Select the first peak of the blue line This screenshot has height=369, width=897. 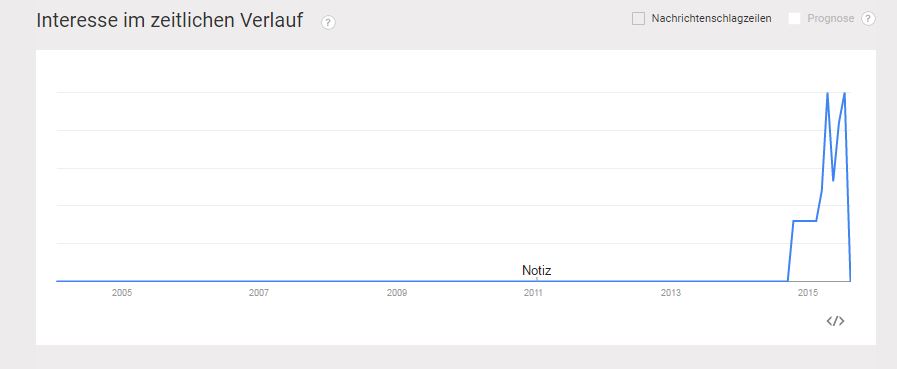coord(827,93)
